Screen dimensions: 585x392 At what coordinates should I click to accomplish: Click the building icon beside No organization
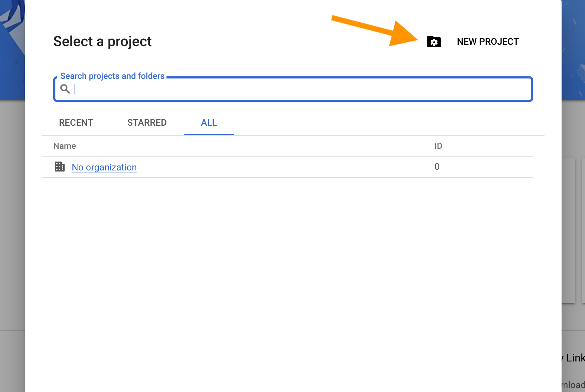point(60,167)
